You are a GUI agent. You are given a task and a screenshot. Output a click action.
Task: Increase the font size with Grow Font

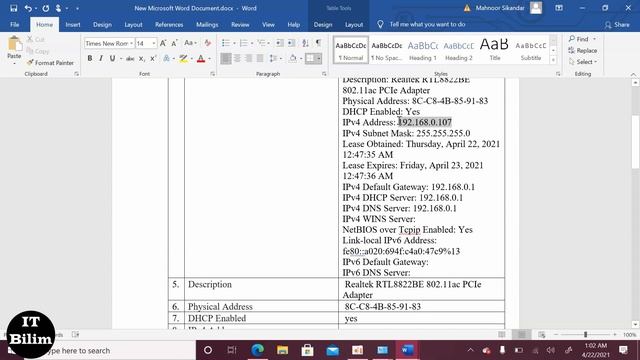tap(163, 43)
